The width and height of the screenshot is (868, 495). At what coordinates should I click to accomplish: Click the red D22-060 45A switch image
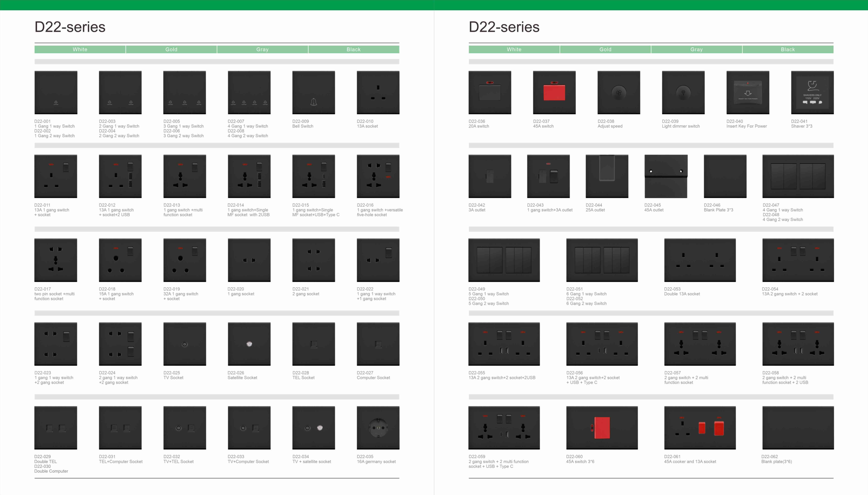[602, 428]
